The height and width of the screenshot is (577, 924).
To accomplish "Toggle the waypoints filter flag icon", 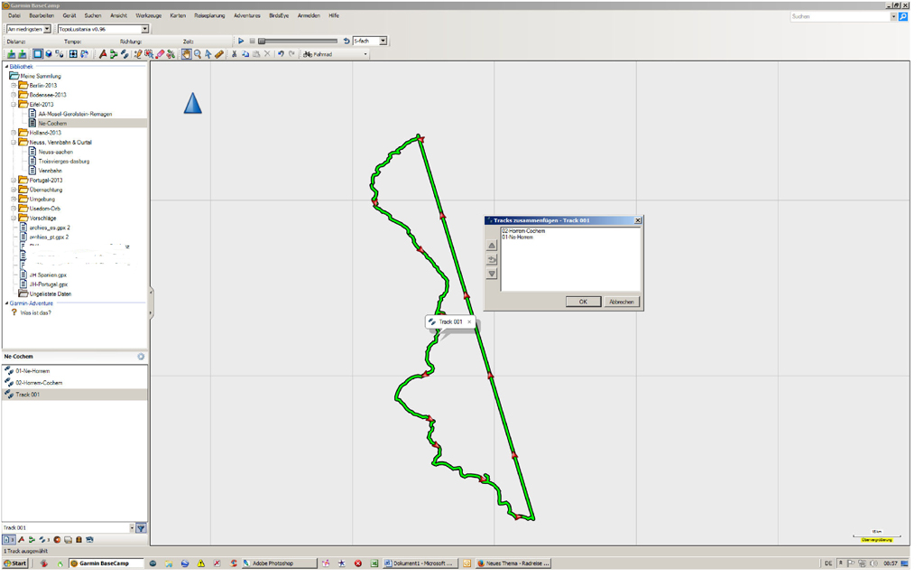I will (x=22, y=540).
